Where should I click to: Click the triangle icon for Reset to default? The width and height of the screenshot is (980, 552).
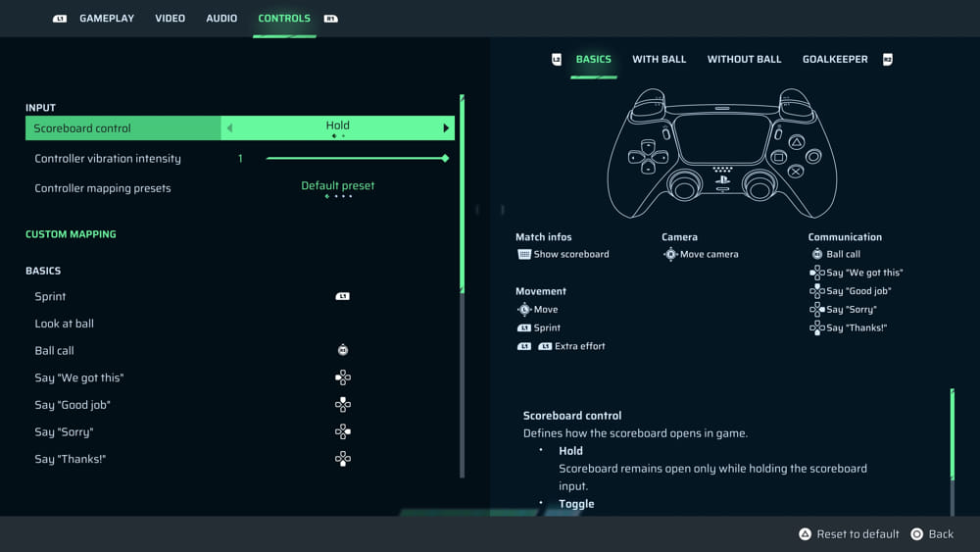click(x=806, y=534)
